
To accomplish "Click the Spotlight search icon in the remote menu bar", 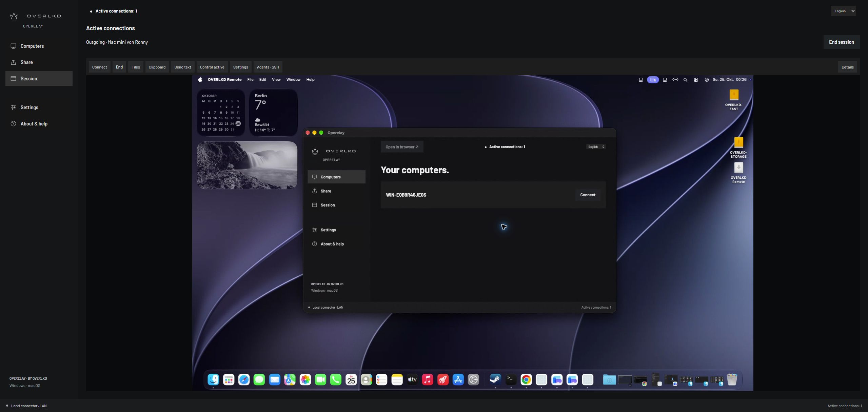I will pyautogui.click(x=685, y=80).
